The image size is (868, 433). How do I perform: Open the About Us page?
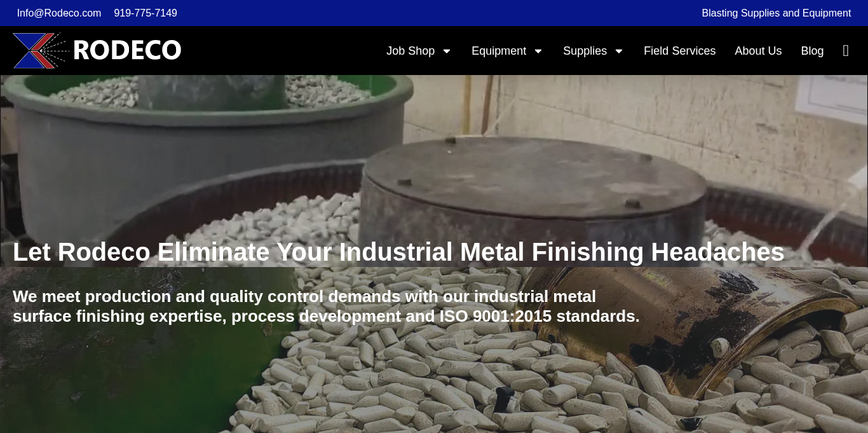pyautogui.click(x=758, y=51)
